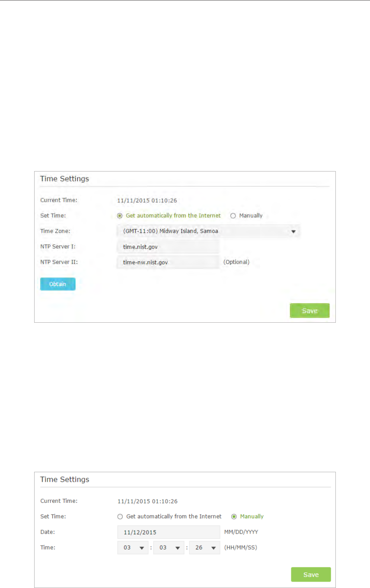
Task: Click the '(Optional)' text beside NTP Server II
Action: pos(236,262)
